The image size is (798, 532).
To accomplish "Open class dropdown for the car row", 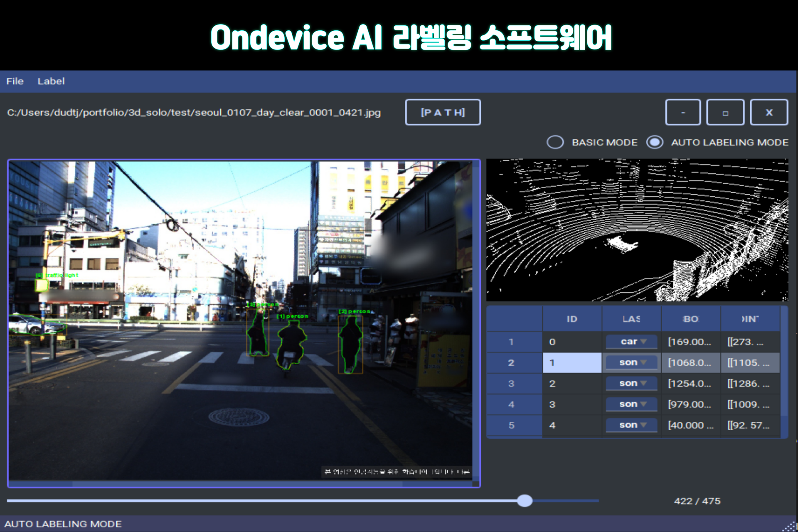I will (631, 342).
